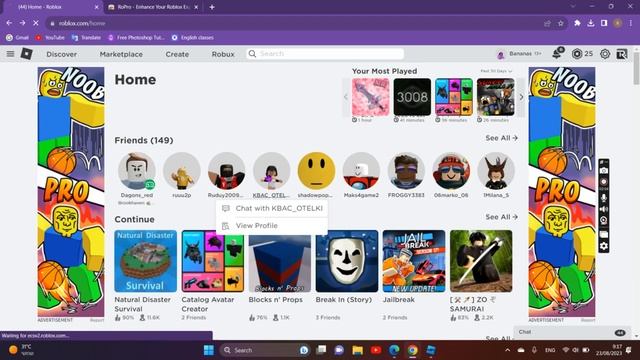Switch to the RoPro browser tab
Viewport: 640px width, 360px height.
point(153,7)
